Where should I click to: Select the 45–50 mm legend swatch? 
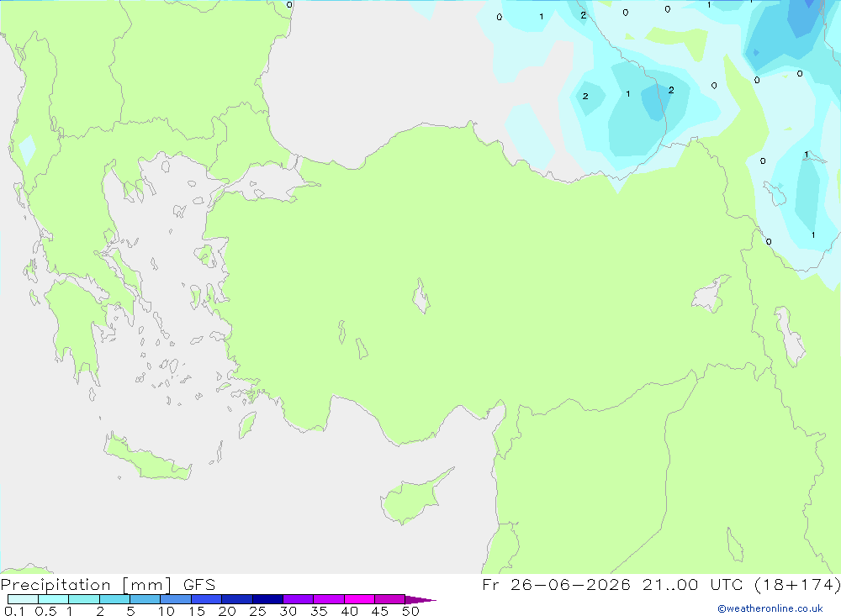click(390, 599)
